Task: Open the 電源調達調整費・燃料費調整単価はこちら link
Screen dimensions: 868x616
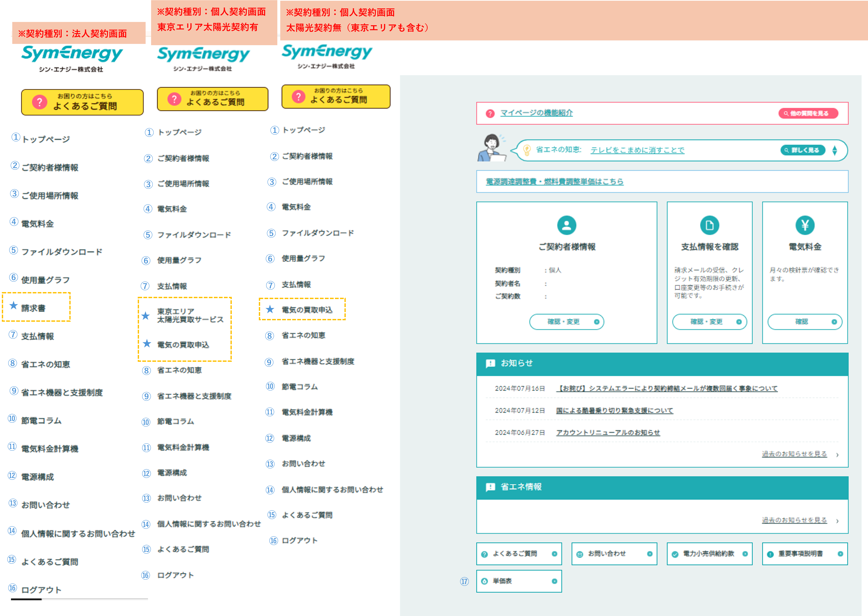Action: click(555, 182)
